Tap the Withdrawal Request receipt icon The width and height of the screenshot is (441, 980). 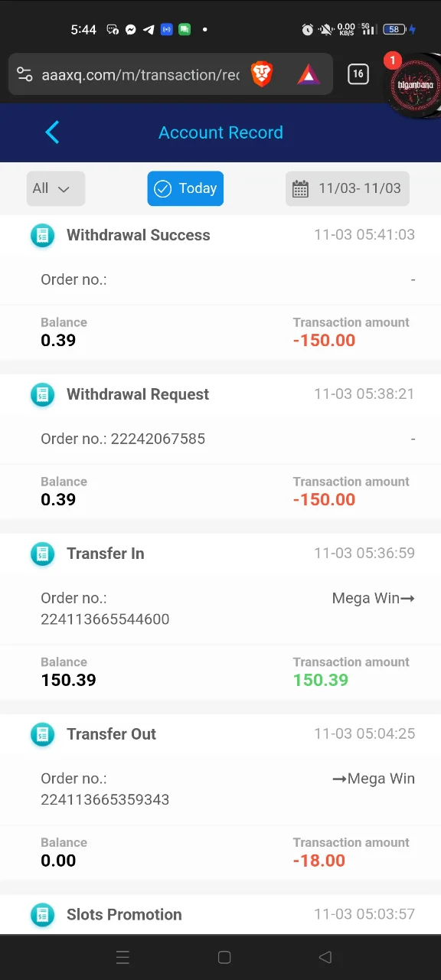pyautogui.click(x=43, y=394)
